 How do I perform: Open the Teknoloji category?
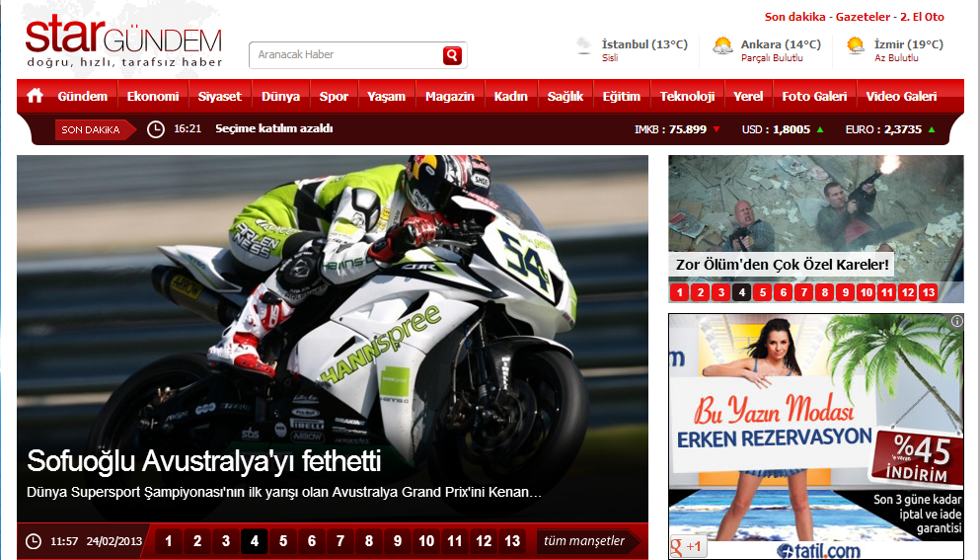click(x=687, y=96)
